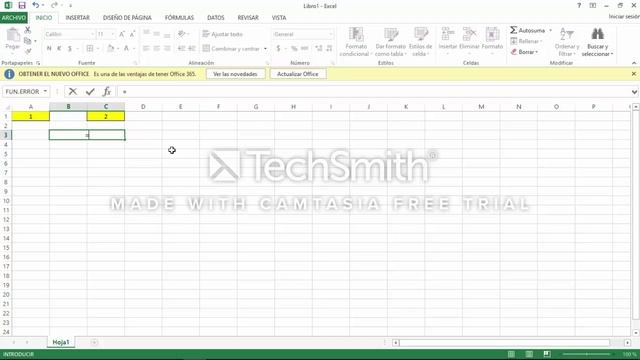Image resolution: width=640 pixels, height=360 pixels.
Task: Click the Insertar cells icon
Action: [x=448, y=34]
